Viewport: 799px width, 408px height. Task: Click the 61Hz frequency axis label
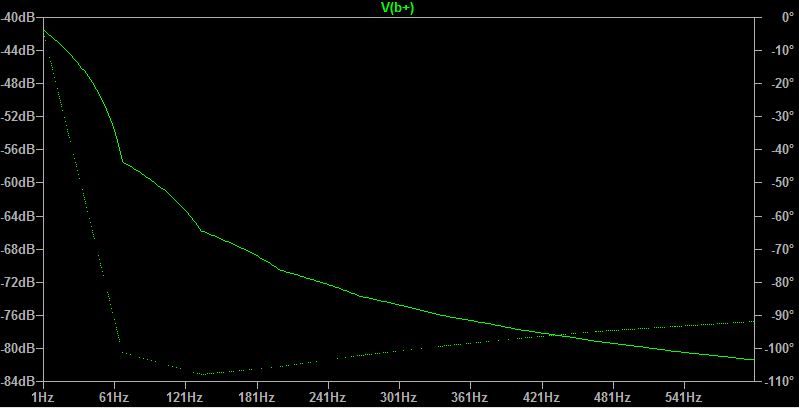point(114,398)
